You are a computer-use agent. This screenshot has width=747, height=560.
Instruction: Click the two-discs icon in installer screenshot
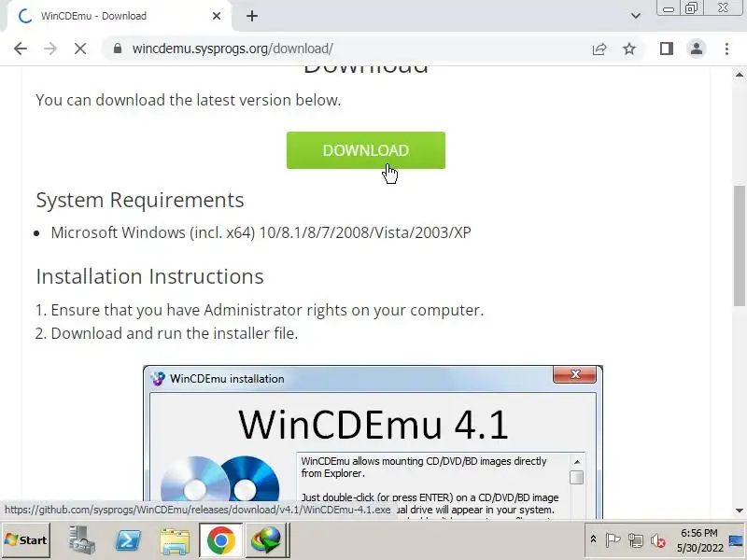[x=220, y=478]
